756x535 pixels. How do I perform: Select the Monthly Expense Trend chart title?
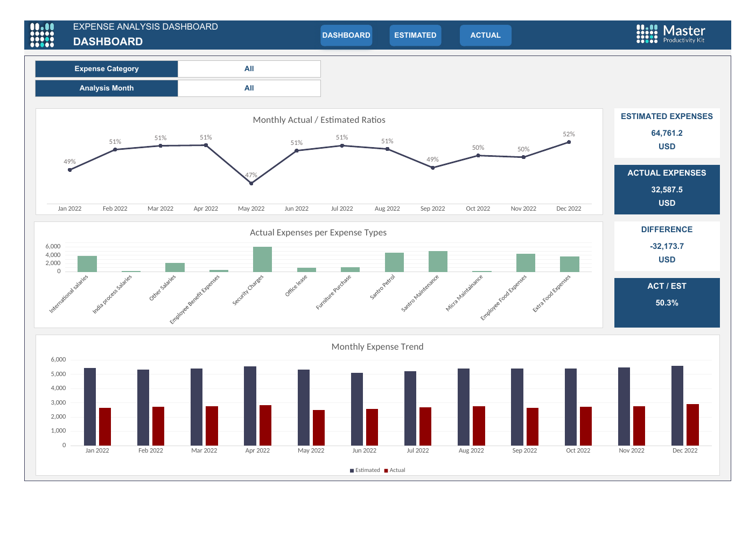377,347
